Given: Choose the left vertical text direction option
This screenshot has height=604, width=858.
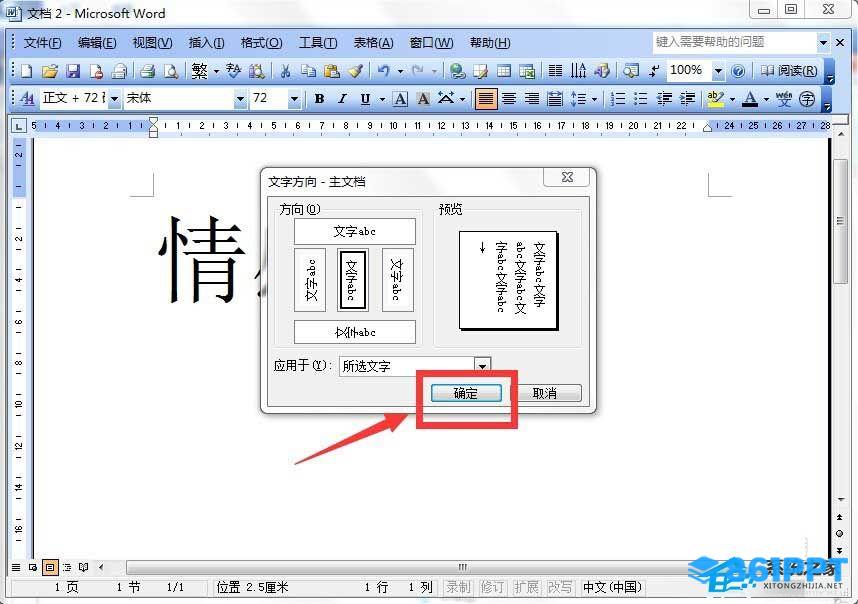Looking at the screenshot, I should click(310, 280).
